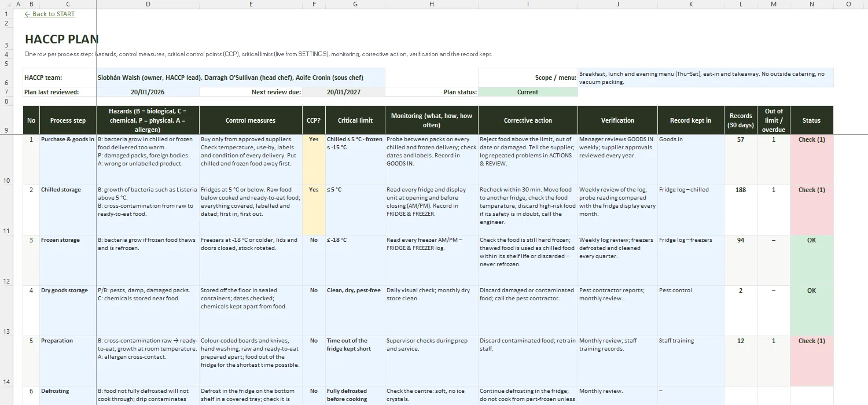This screenshot has width=868, height=405.
Task: Select record count 188
Action: (741, 210)
